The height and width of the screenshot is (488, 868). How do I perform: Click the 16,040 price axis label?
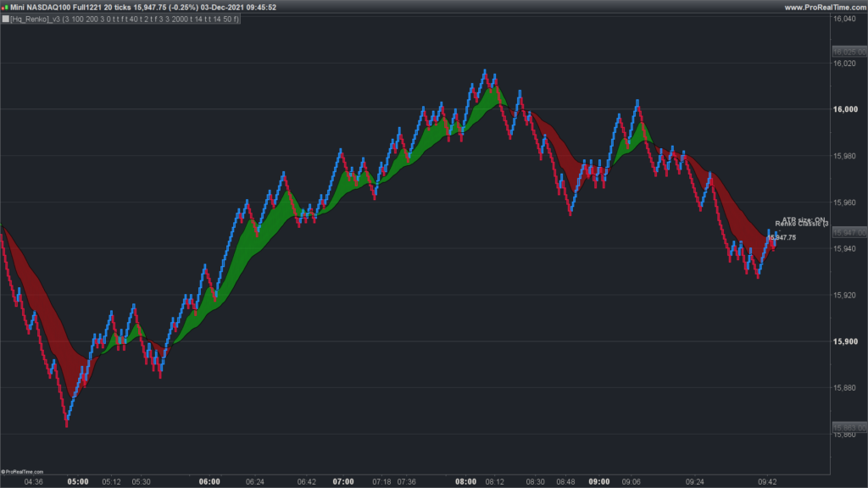point(844,19)
